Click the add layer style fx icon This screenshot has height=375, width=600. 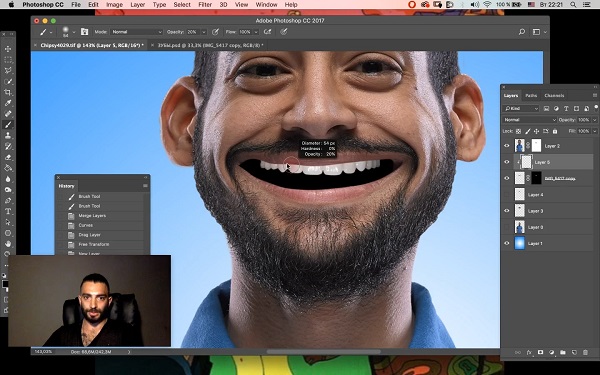(529, 352)
